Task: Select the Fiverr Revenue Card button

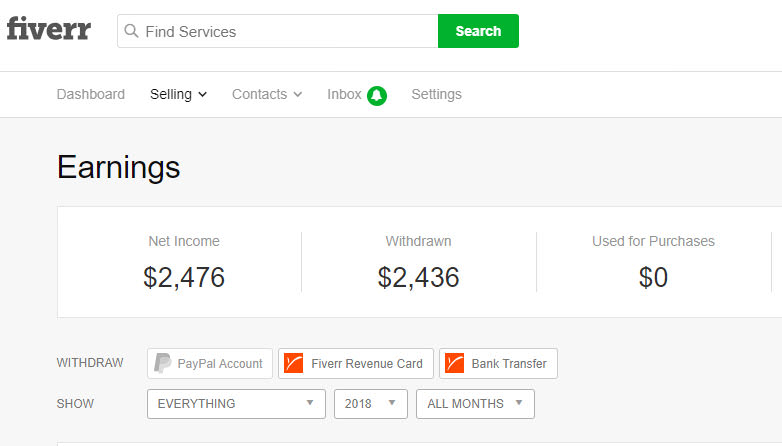Action: (356, 363)
